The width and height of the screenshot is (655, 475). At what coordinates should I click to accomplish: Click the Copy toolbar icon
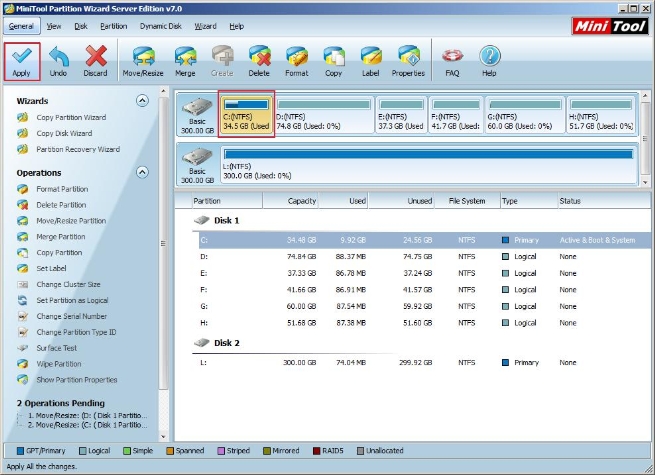tap(333, 61)
